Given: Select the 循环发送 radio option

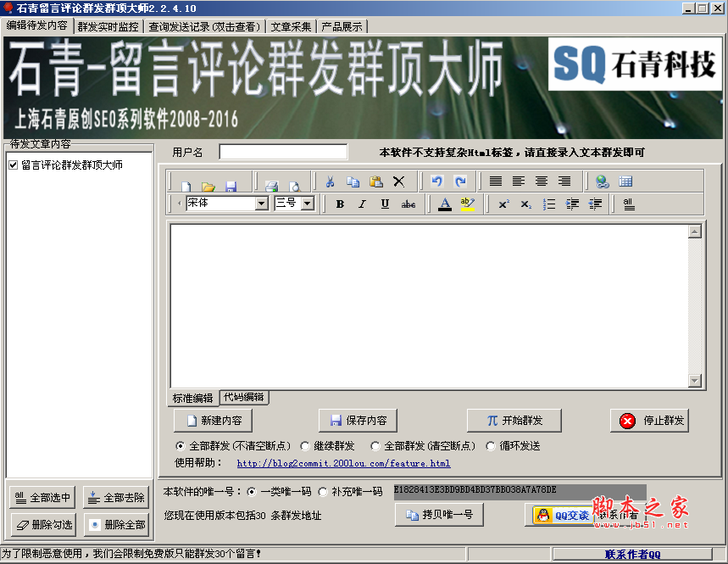Looking at the screenshot, I should coord(491,446).
